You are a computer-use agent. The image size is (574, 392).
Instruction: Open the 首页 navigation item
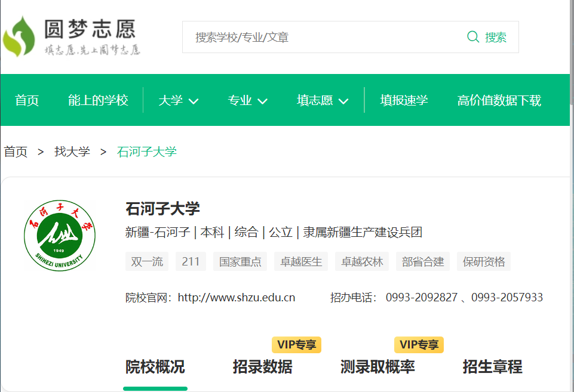(x=27, y=100)
